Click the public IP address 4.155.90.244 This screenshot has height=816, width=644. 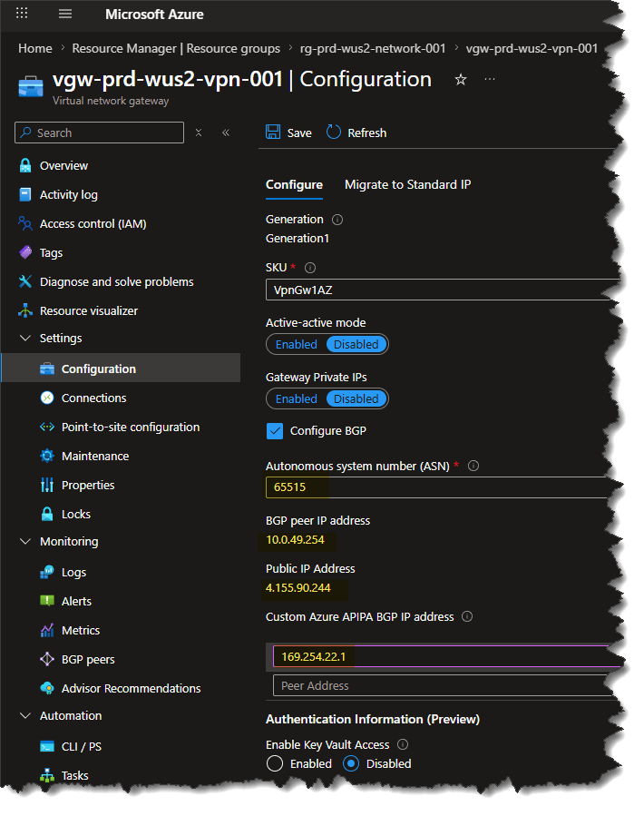298,588
